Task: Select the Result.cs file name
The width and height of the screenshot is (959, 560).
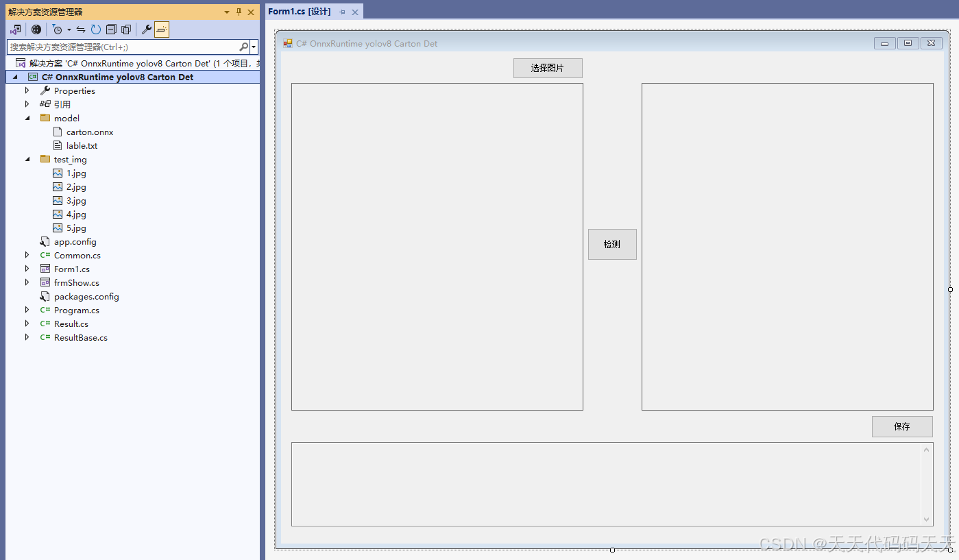Action: pyautogui.click(x=71, y=324)
